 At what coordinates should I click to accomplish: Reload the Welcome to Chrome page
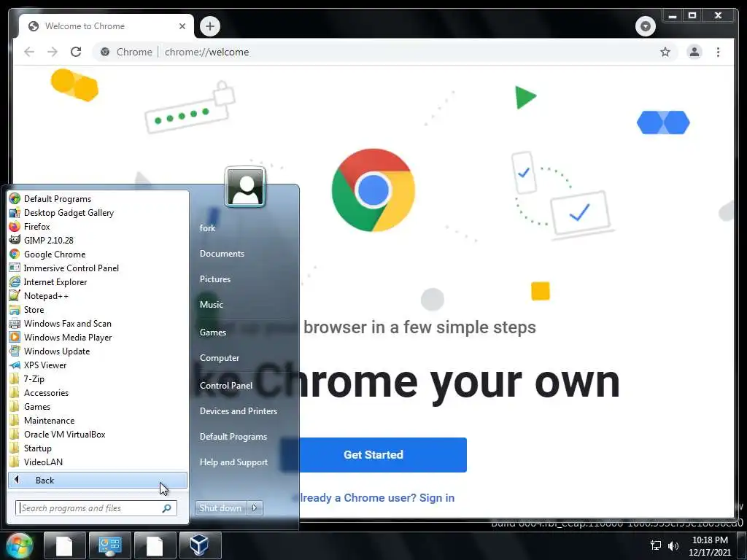[76, 52]
